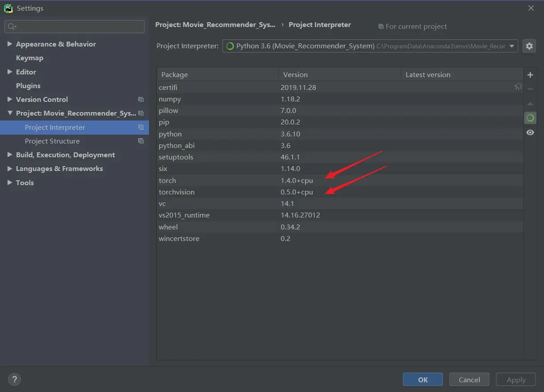Select Plugins in settings tree
The image size is (544, 392).
pyautogui.click(x=28, y=85)
